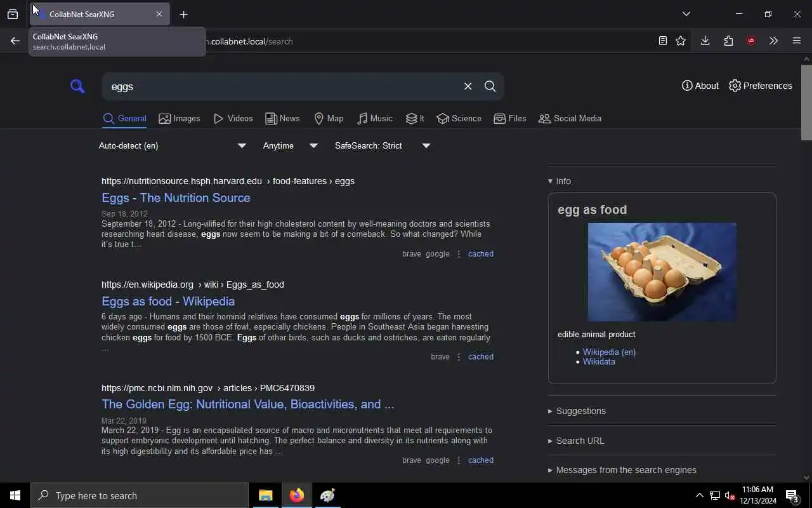Go back to previous page

point(15,41)
